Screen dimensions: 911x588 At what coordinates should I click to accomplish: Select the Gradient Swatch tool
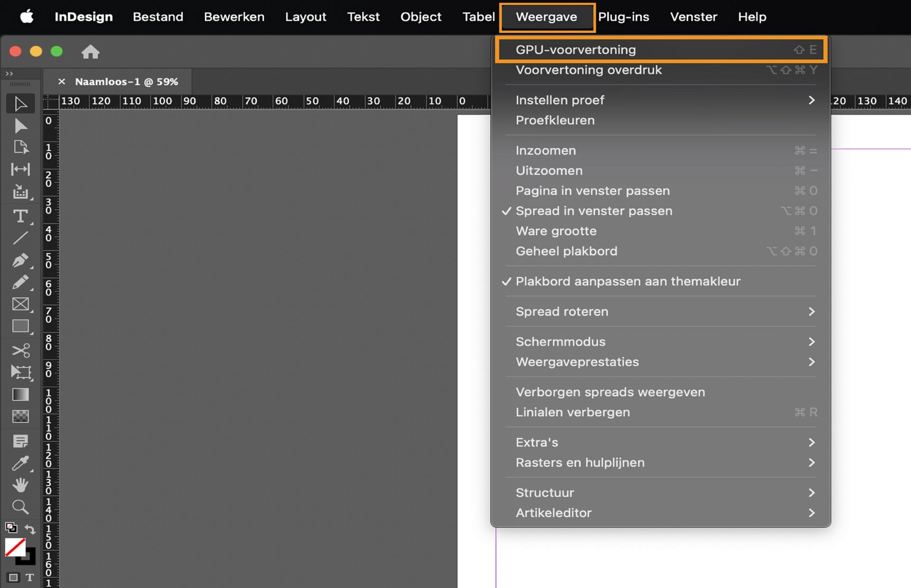tap(20, 395)
